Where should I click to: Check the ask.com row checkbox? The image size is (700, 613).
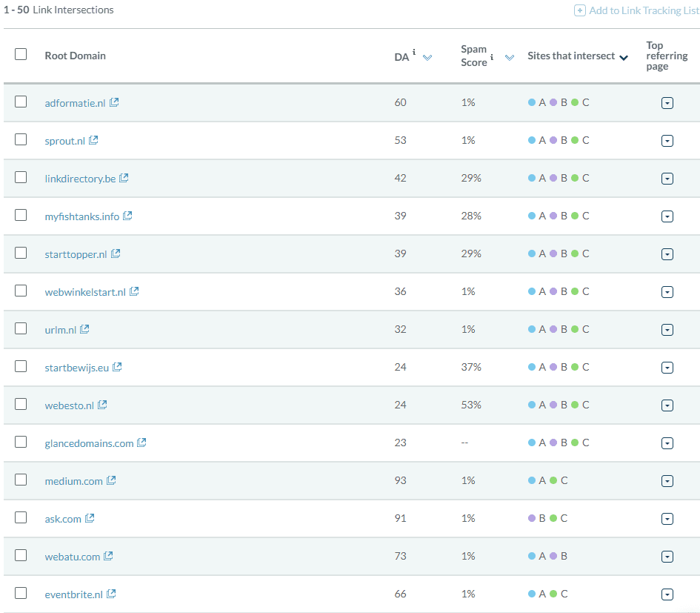click(x=21, y=517)
